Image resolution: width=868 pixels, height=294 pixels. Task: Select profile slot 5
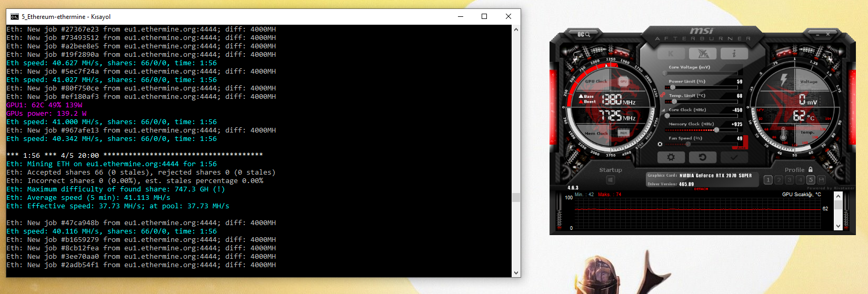tap(811, 180)
